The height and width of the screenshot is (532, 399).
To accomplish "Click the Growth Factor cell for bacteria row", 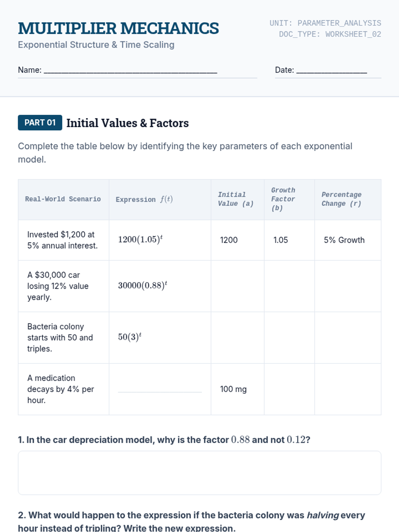I will click(289, 337).
